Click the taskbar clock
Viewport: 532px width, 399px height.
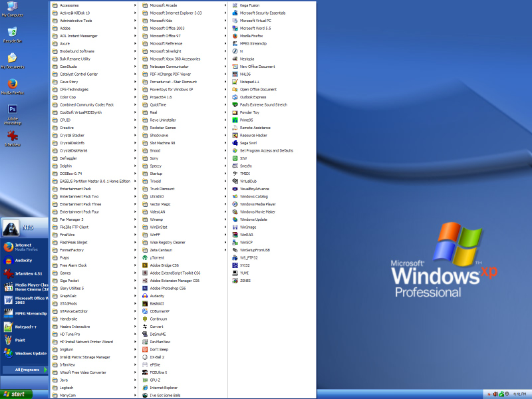519,394
